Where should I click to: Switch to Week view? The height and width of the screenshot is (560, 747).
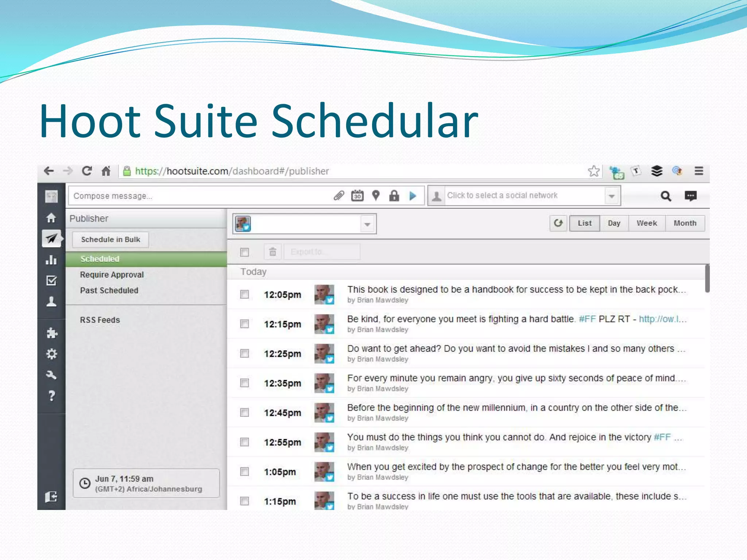coord(647,223)
